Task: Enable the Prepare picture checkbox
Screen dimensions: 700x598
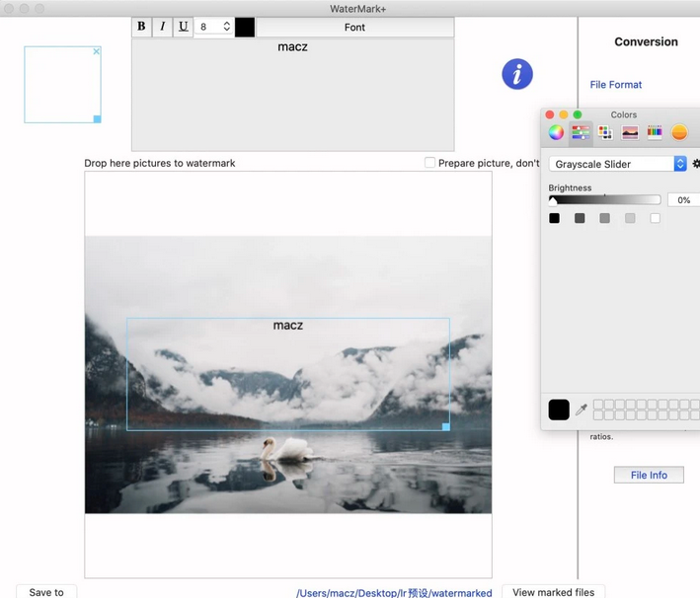Action: (429, 163)
